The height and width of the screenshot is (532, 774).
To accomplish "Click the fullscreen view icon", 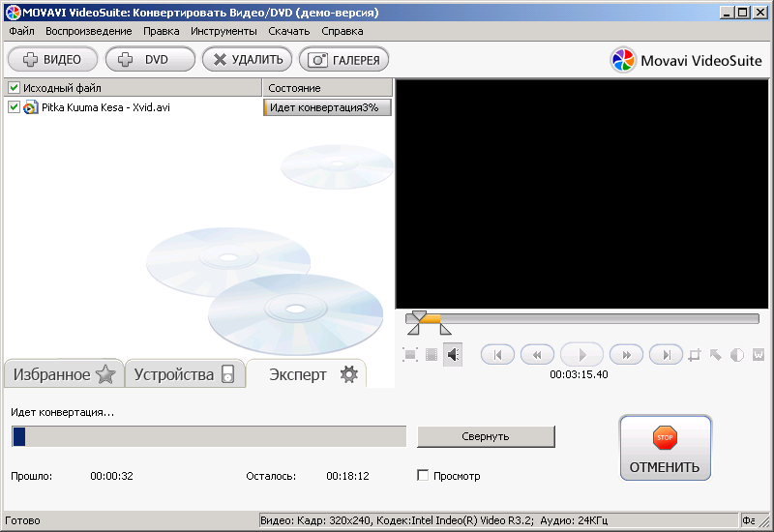I will (x=410, y=354).
